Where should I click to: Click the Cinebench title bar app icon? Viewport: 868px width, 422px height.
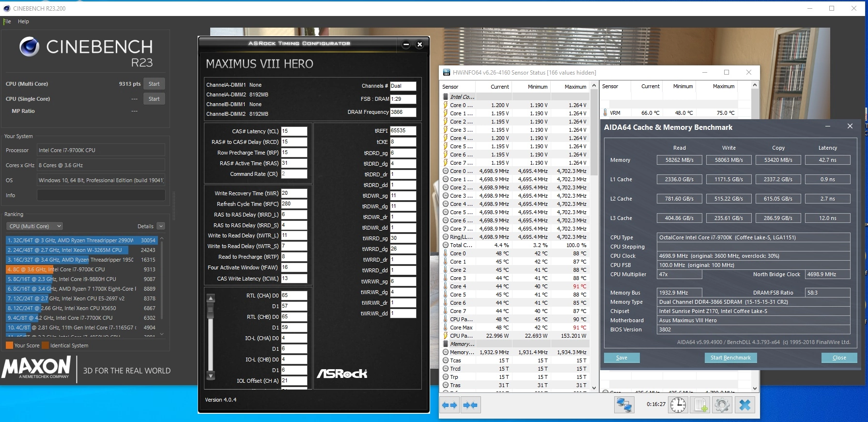pos(6,8)
